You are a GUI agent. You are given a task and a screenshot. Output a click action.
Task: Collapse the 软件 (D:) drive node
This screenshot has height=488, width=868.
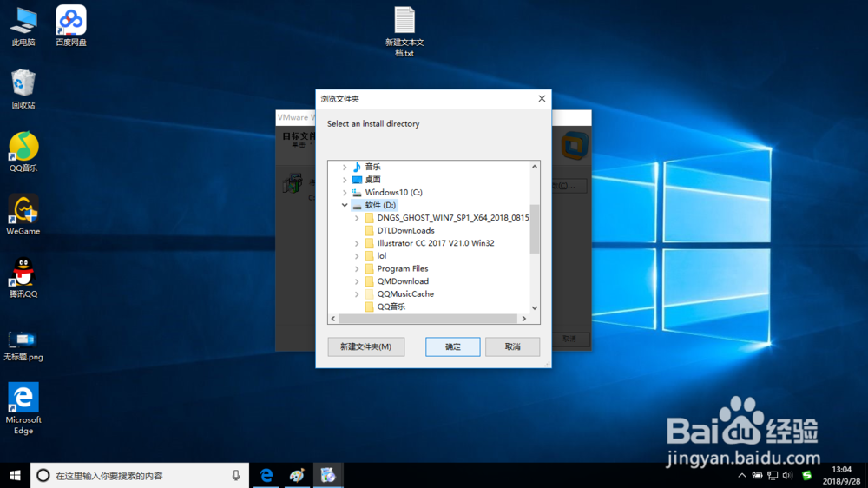click(x=345, y=205)
